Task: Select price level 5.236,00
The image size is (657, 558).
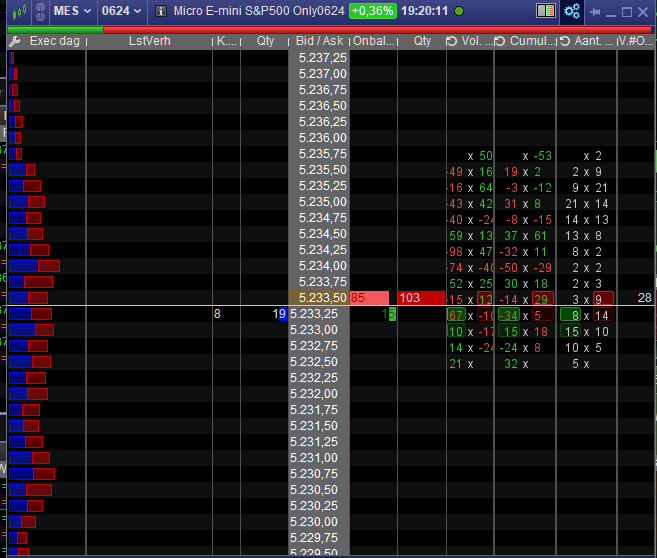Action: (319, 138)
